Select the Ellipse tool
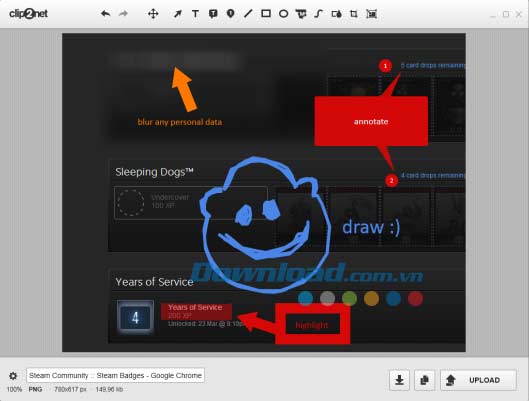 coord(283,14)
